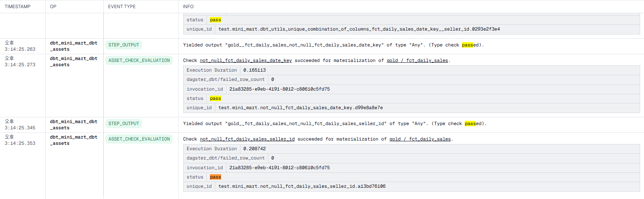Click the unique_id value ending in a13bd76106
This screenshot has height=199, width=644.
[302, 186]
